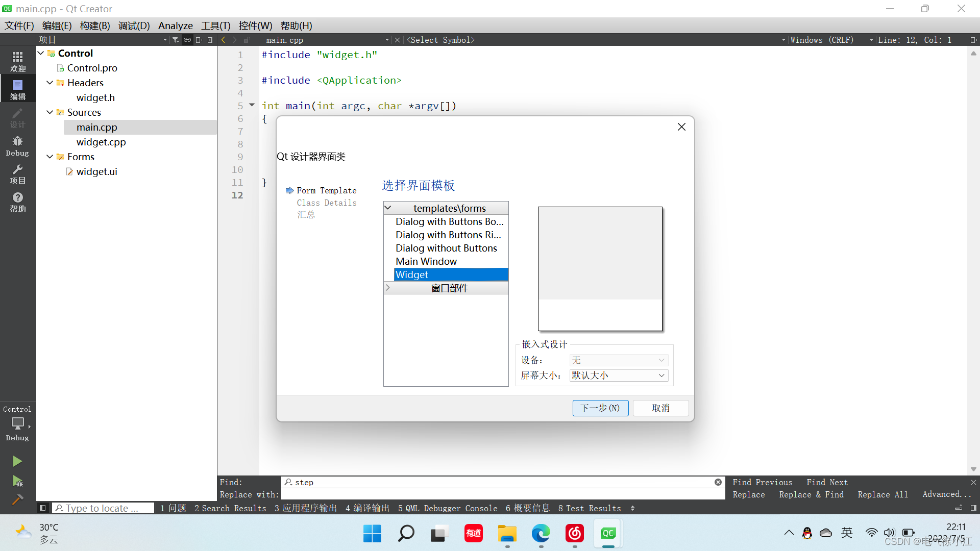The width and height of the screenshot is (980, 551).
Task: Click the Class Details step indicator
Action: 327,203
